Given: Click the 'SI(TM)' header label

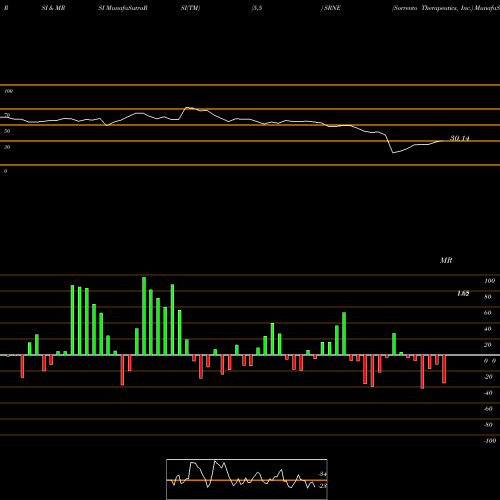Looking at the screenshot, I should [190, 8].
